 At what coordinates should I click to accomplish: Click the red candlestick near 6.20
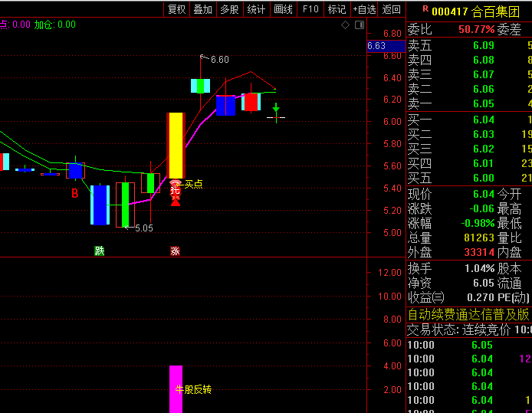251,102
